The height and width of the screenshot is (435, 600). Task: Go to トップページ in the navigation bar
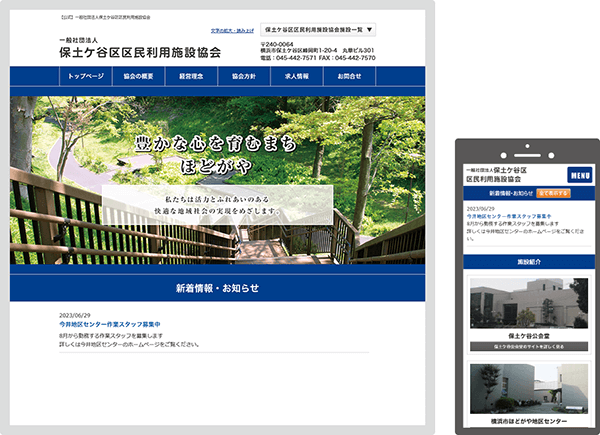pos(86,76)
